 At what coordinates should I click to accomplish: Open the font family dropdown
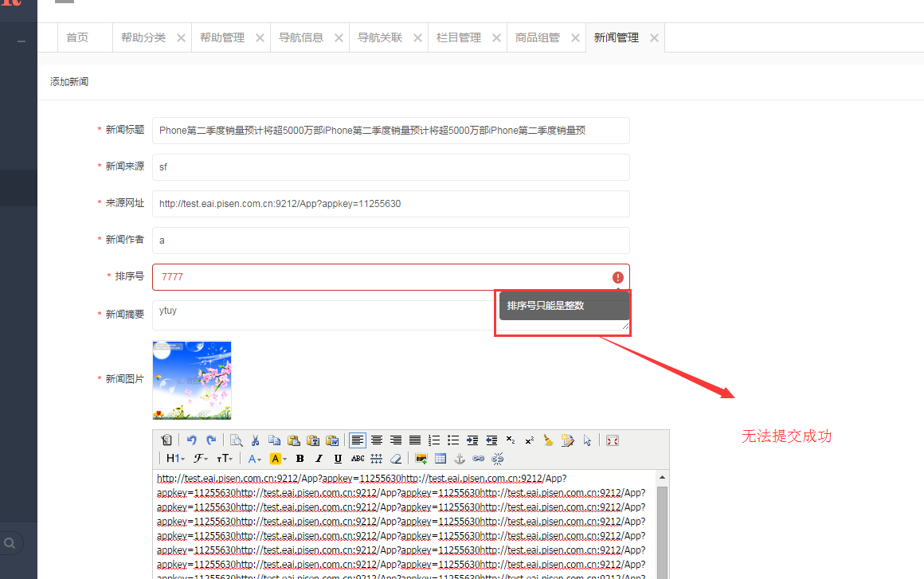click(x=201, y=458)
